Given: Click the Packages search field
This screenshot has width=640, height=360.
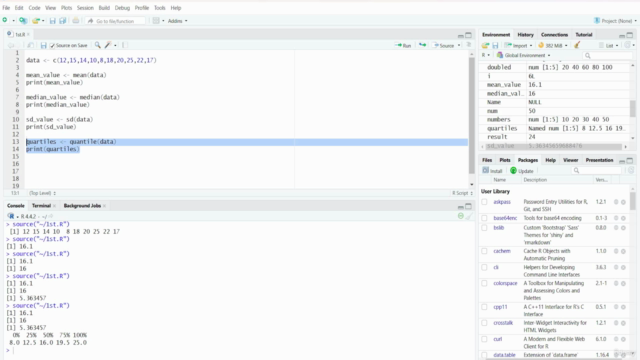Looking at the screenshot, I should 596,171.
